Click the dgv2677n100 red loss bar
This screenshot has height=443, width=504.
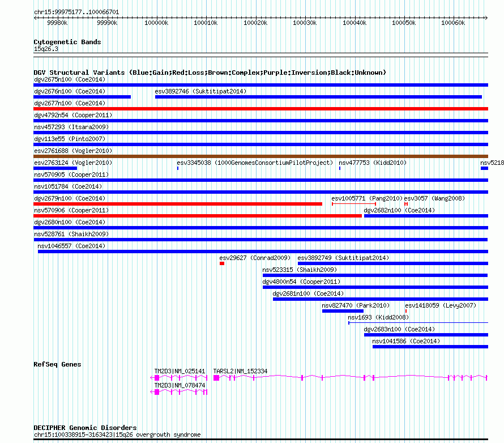pos(260,109)
